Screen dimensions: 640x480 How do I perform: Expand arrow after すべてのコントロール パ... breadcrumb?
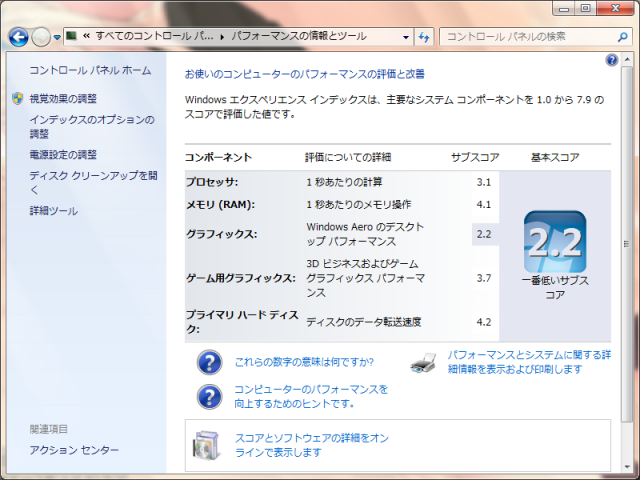click(222, 37)
